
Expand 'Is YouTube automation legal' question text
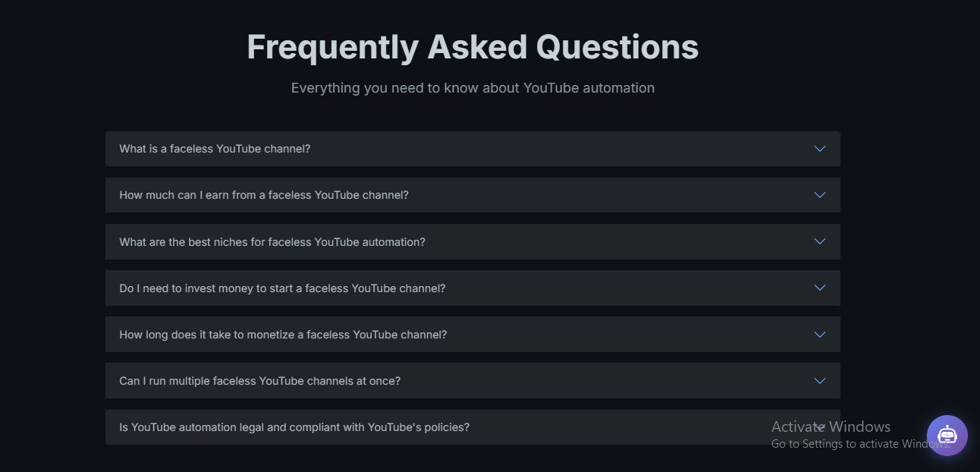[294, 427]
